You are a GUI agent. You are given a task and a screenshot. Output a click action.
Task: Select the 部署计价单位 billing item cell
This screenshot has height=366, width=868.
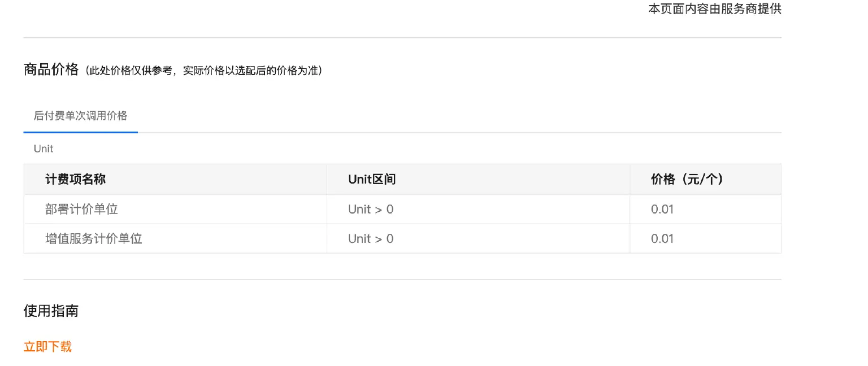pos(81,209)
